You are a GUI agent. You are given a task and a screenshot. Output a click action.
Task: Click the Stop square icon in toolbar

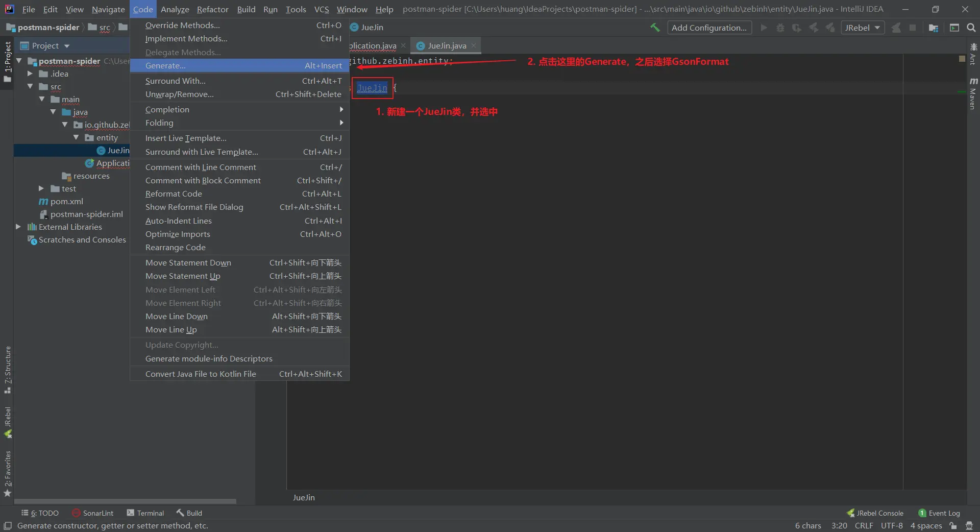(x=913, y=28)
